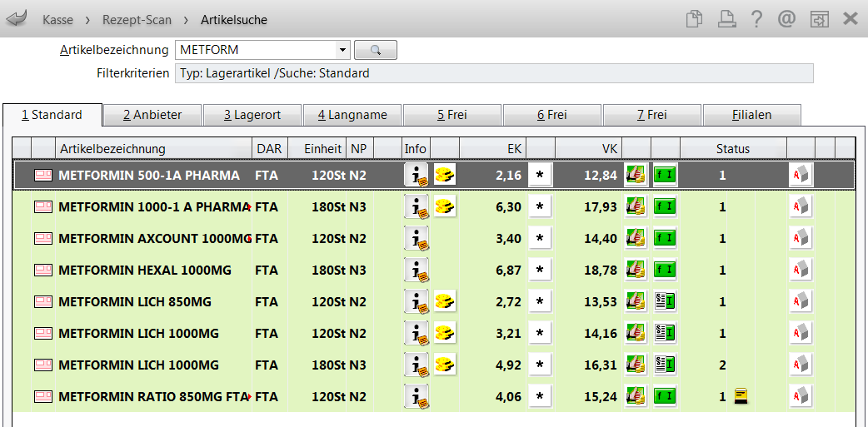The image size is (868, 427).
Task: Navigate to Kasse breadcrumb
Action: tap(57, 20)
